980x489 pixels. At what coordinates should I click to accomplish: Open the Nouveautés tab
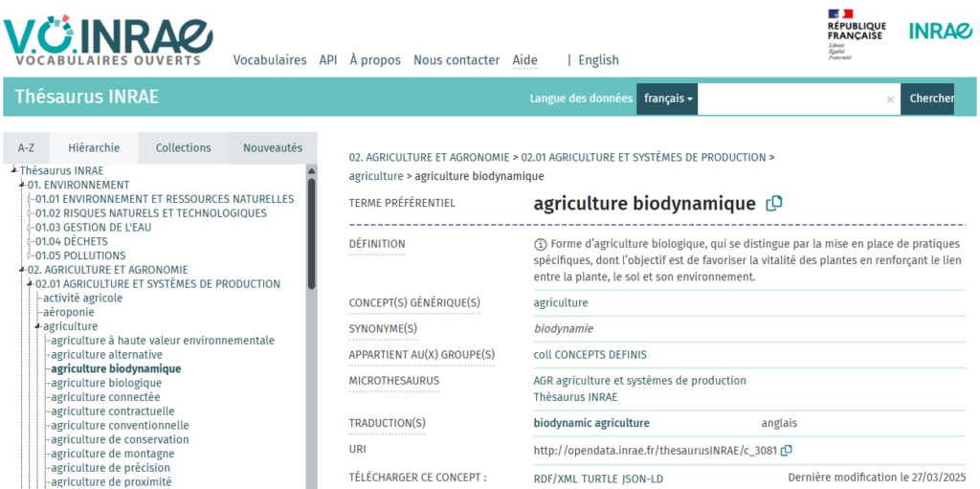click(x=272, y=148)
